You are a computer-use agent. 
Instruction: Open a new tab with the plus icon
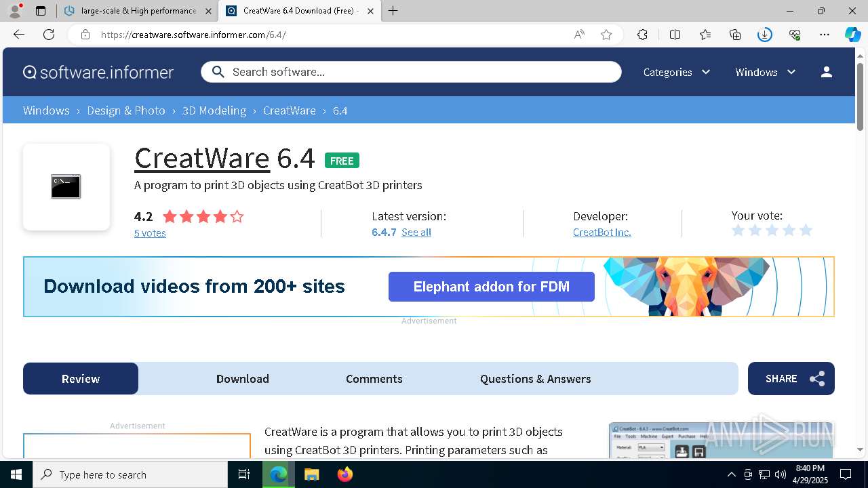tap(393, 11)
